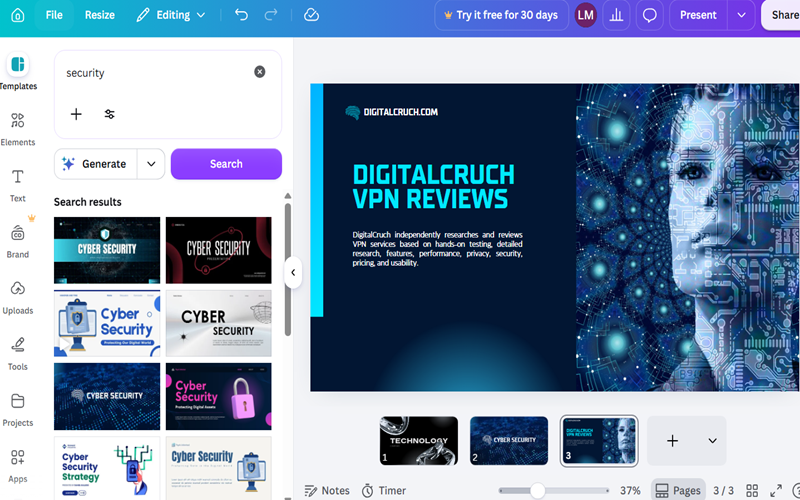800x500 pixels.
Task: Select the DIGITALCRUCH VPN REVIEWS heading
Action: click(434, 187)
